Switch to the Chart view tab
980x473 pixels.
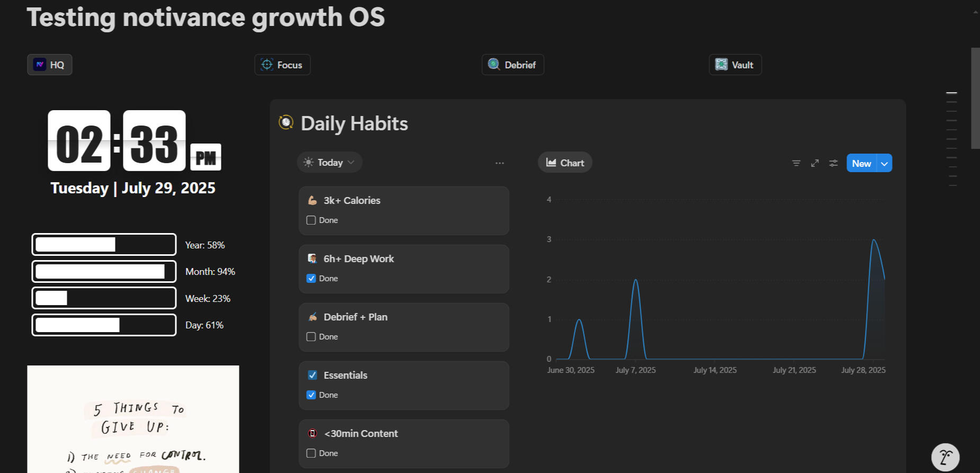point(565,163)
